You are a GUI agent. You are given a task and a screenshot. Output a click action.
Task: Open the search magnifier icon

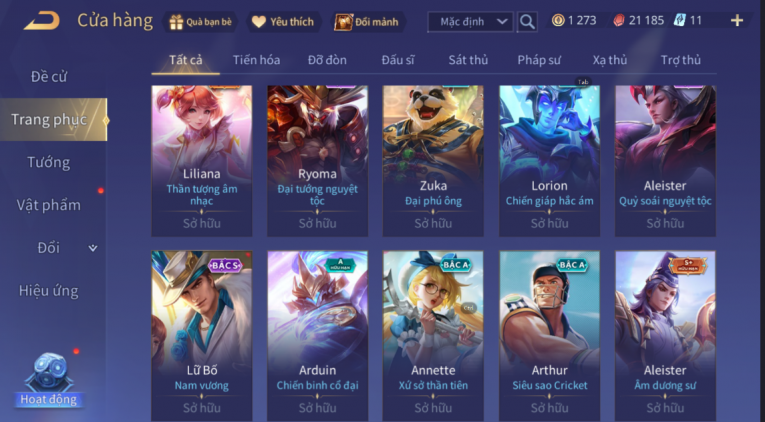click(527, 21)
